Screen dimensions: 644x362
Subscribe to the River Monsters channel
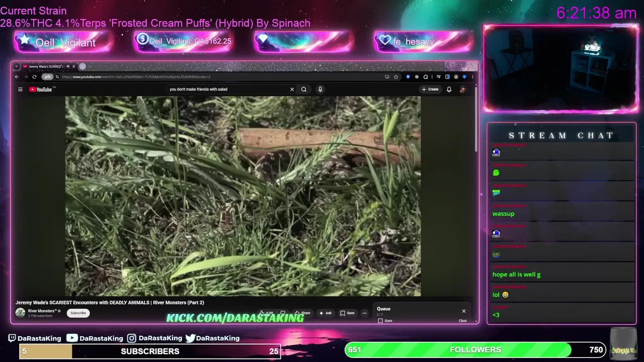coord(78,313)
